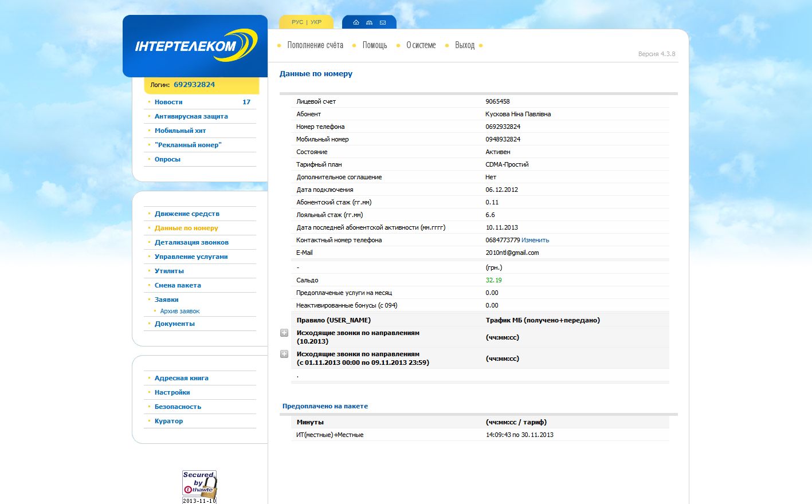Click the email 2010ntl@gmail.com
812x504 pixels.
pos(512,253)
